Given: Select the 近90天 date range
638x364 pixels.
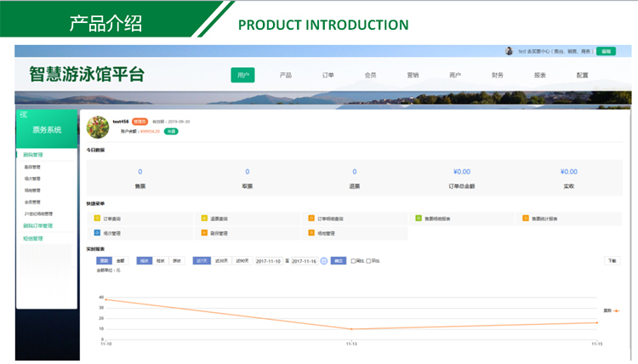Looking at the screenshot, I should point(242,261).
